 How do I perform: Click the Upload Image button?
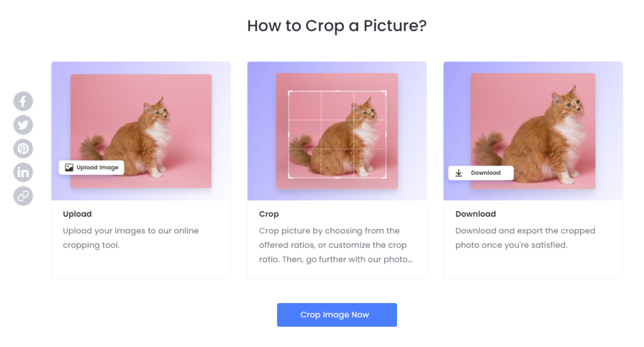(x=91, y=167)
